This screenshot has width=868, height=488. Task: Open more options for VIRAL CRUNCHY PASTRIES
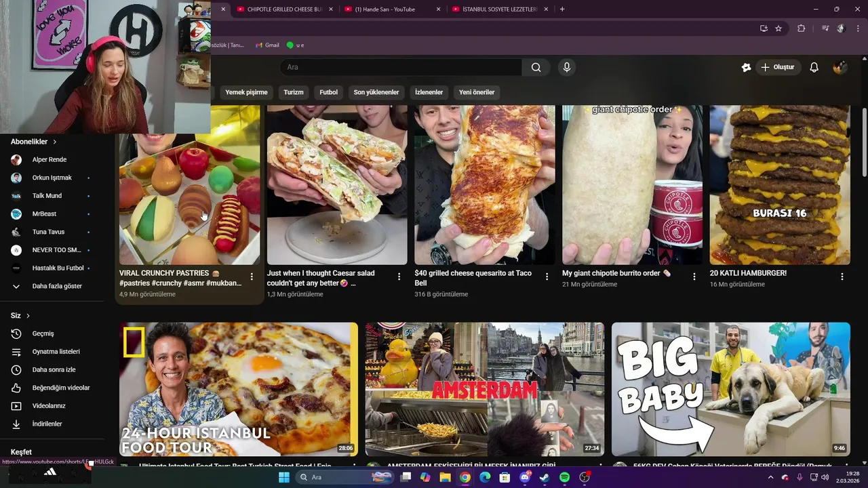(x=252, y=277)
